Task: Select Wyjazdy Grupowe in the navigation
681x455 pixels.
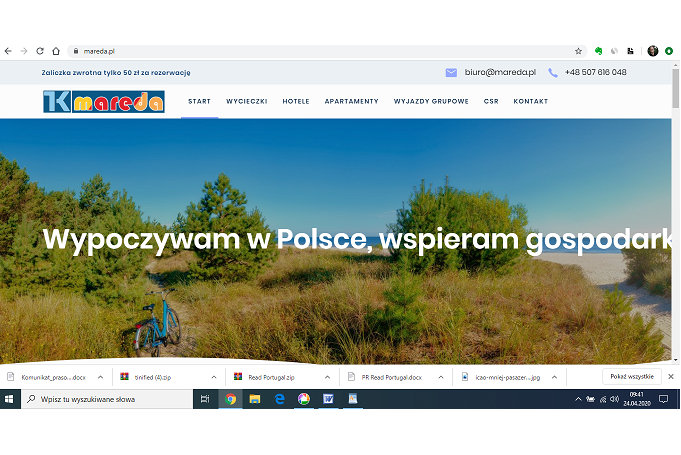Action: 431,102
